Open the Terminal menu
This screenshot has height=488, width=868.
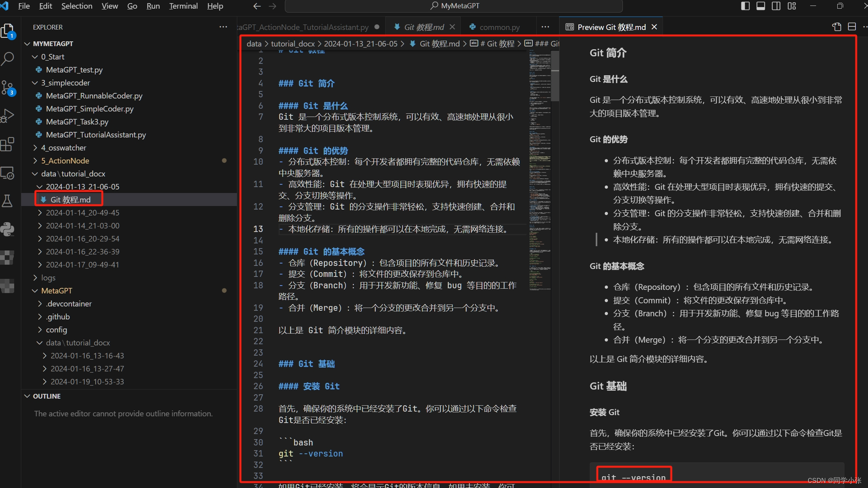(183, 6)
